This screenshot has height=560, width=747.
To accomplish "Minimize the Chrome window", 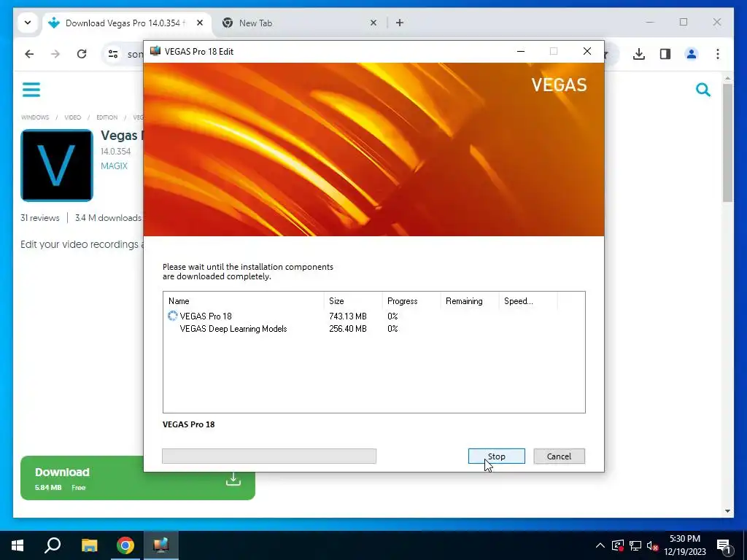I will [x=650, y=22].
